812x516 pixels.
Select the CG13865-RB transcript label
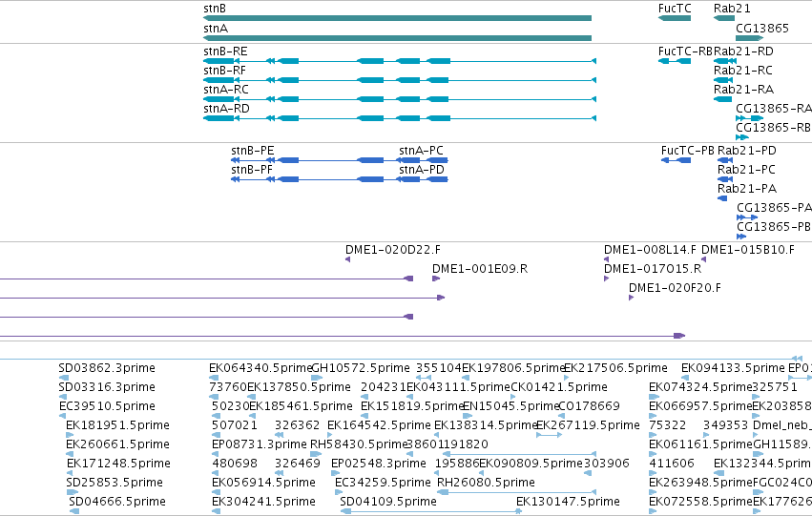tap(774, 128)
